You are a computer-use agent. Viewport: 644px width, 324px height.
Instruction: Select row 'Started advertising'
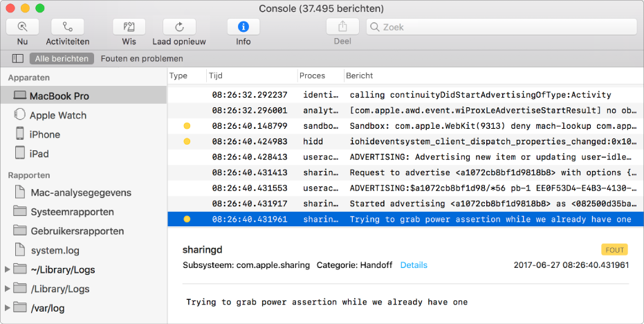pyautogui.click(x=406, y=204)
